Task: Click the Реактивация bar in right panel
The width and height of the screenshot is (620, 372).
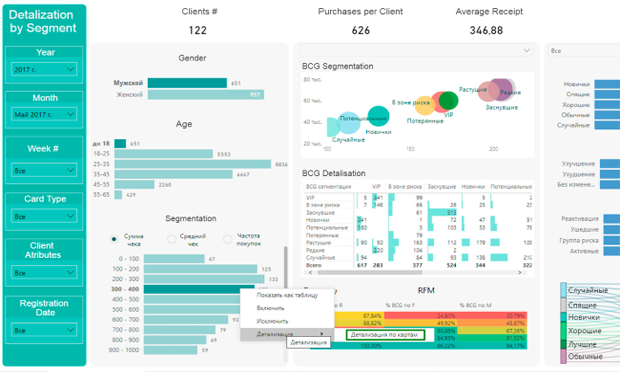Action: pyautogui.click(x=612, y=219)
